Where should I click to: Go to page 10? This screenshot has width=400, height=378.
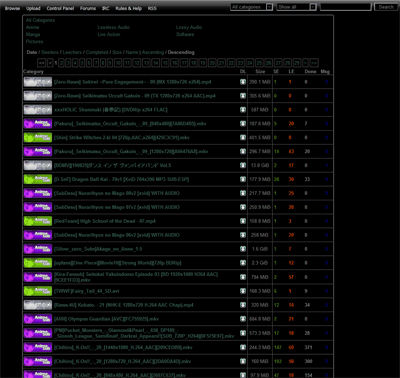coord(118,63)
